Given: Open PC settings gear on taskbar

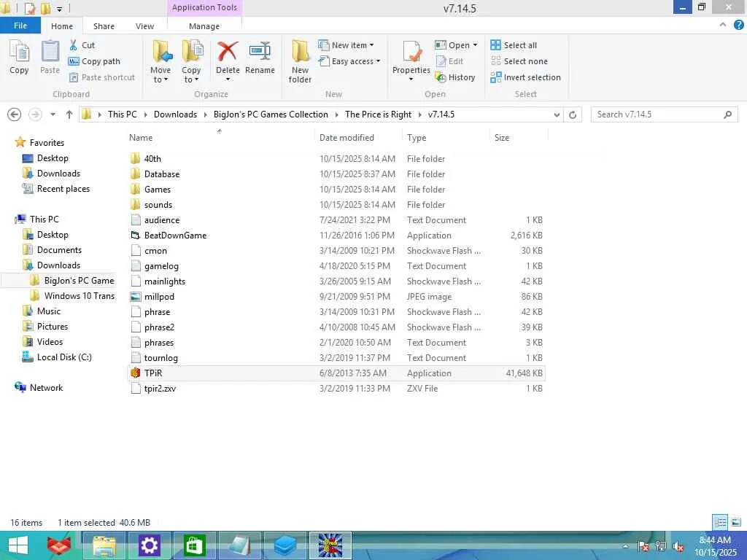Looking at the screenshot, I should click(149, 545).
